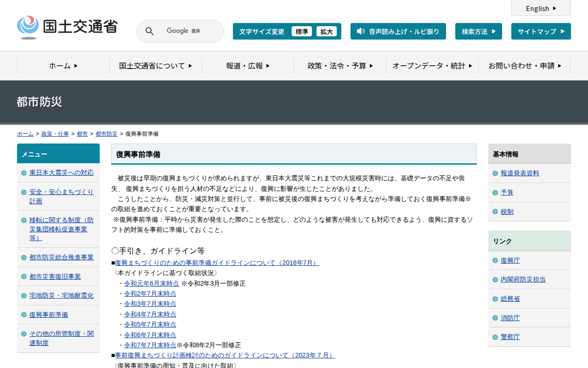Open その他の所管制度・関連制度 menu item
The height and width of the screenshot is (368, 588).
(x=62, y=338)
